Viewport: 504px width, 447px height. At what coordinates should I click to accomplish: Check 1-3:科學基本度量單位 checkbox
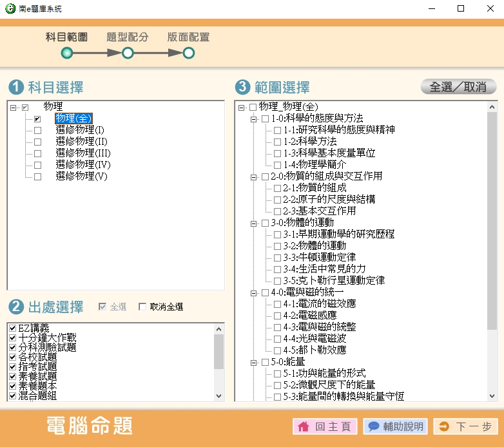coord(277,153)
